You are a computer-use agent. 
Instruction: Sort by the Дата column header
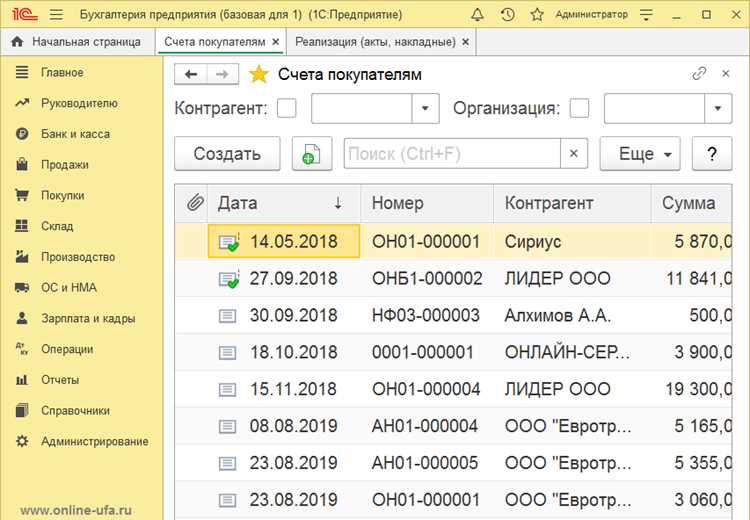click(x=284, y=203)
